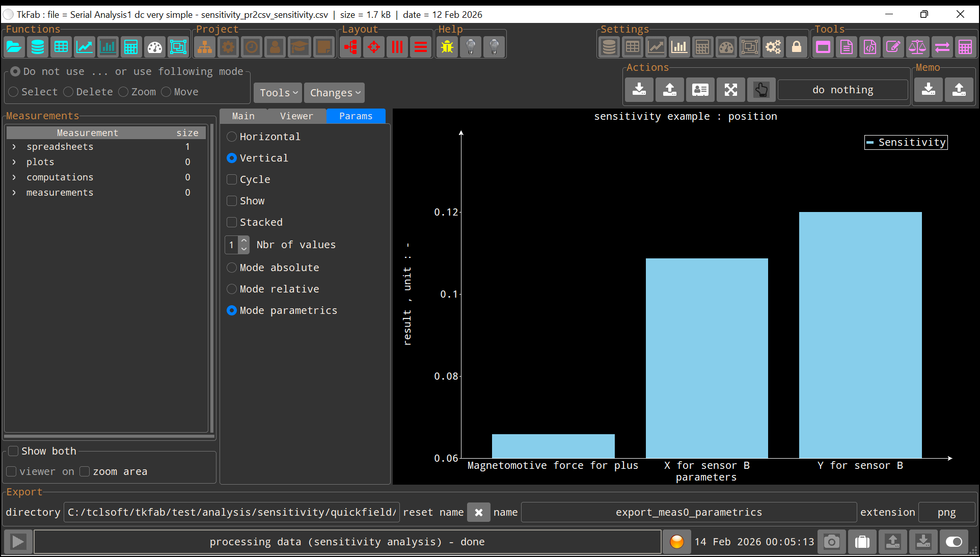Select the Horizontal radio button
The width and height of the screenshot is (980, 557).
[232, 137]
